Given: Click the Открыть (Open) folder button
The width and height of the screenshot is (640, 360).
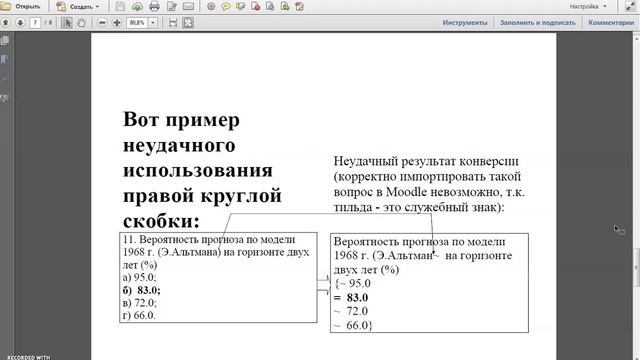Looking at the screenshot, I should click(21, 7).
